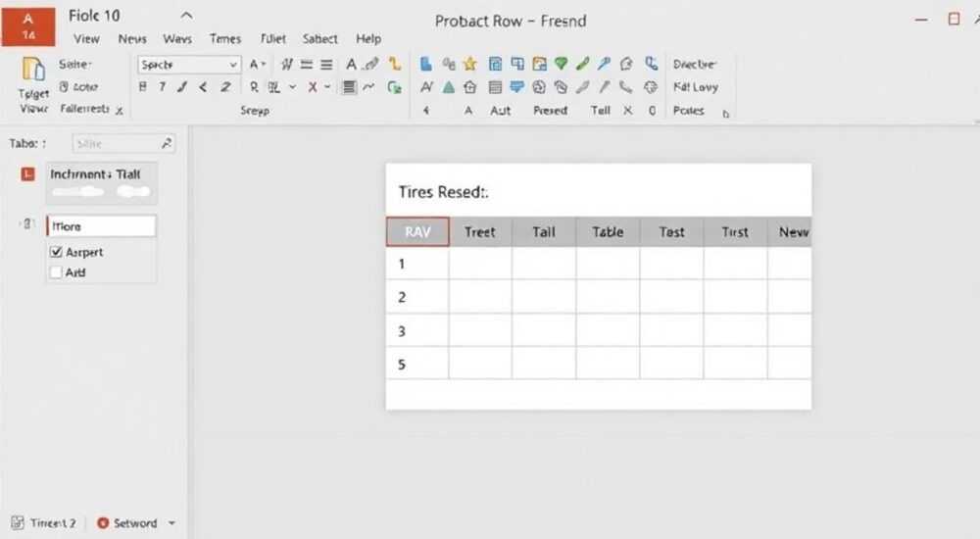Image resolution: width=980 pixels, height=539 pixels.
Task: Open the Help menu
Action: (368, 39)
